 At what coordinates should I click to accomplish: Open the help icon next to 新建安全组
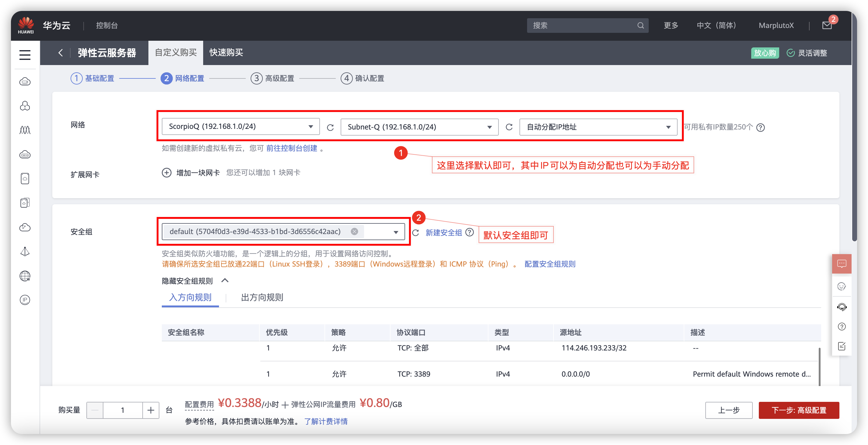tap(469, 233)
